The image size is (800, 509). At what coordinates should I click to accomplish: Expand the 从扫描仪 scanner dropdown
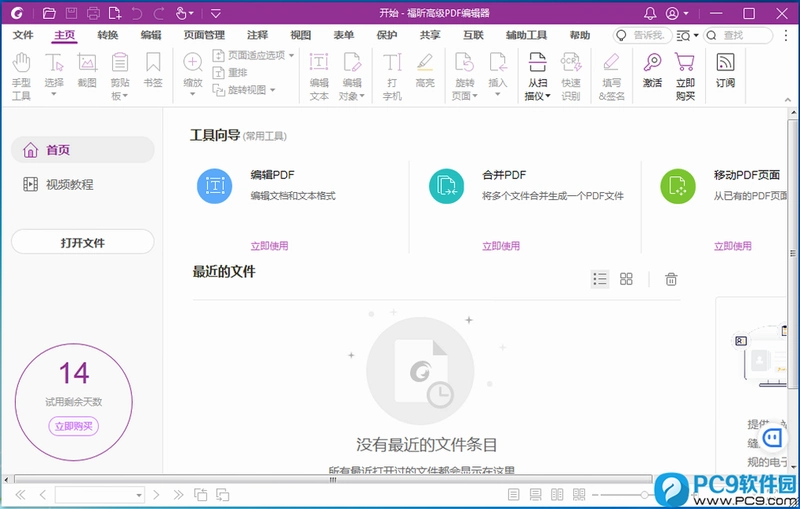pos(547,96)
